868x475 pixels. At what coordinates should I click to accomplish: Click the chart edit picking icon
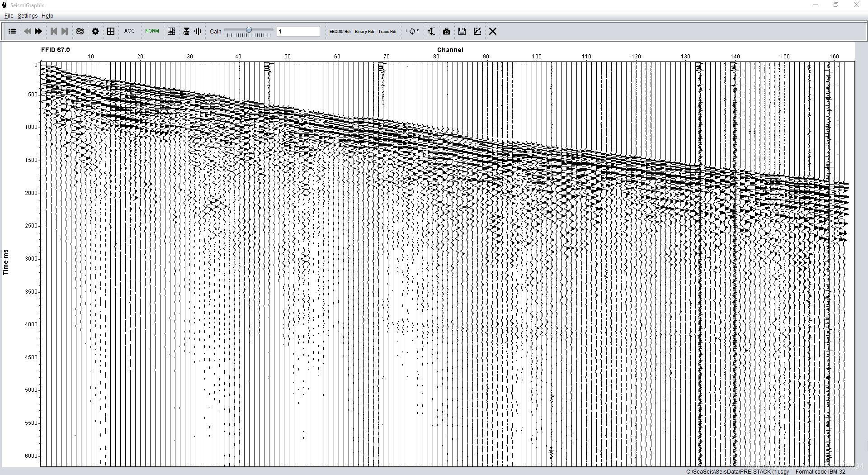point(477,31)
